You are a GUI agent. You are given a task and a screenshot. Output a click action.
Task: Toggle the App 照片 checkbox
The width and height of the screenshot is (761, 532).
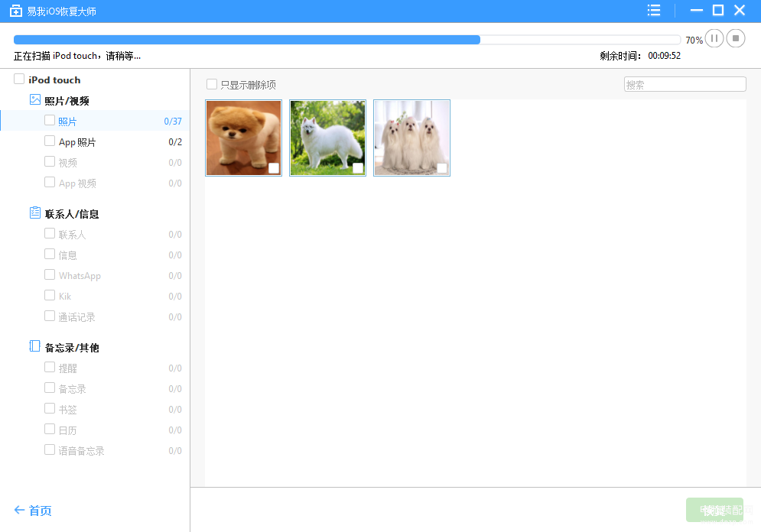[50, 141]
